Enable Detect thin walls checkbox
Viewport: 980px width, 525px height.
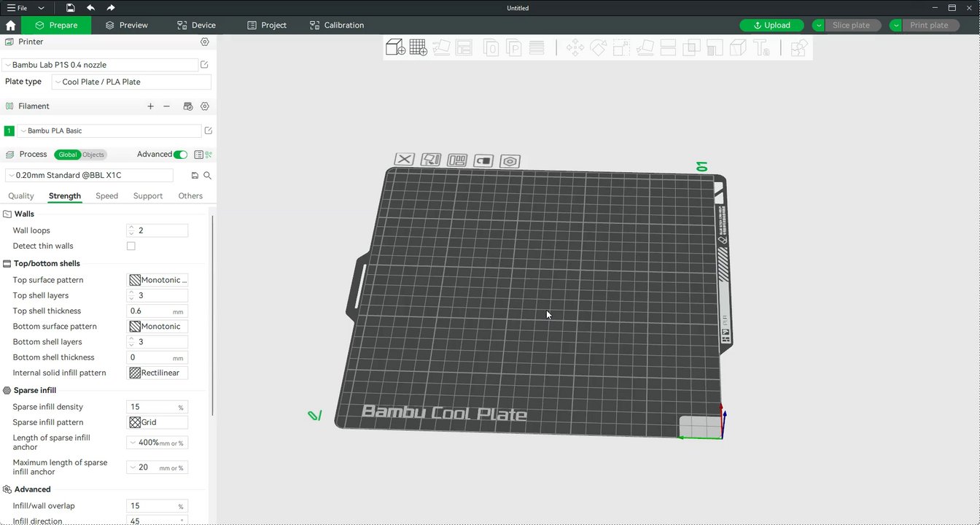pyautogui.click(x=131, y=246)
